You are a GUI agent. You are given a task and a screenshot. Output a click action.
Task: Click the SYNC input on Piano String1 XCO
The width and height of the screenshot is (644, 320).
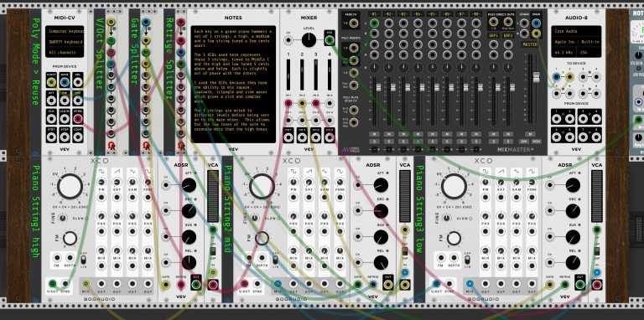coord(65,283)
